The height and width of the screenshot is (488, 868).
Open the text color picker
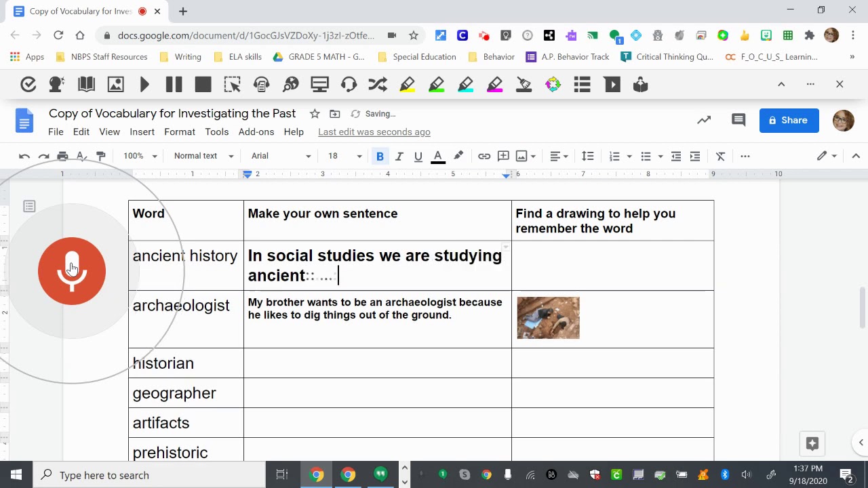point(438,156)
